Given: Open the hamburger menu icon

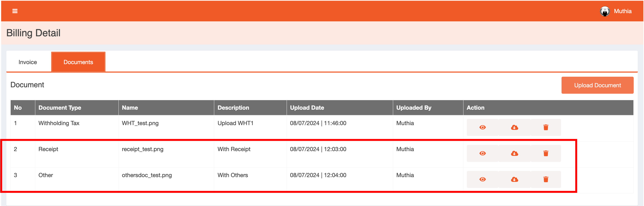Looking at the screenshot, I should click(15, 11).
